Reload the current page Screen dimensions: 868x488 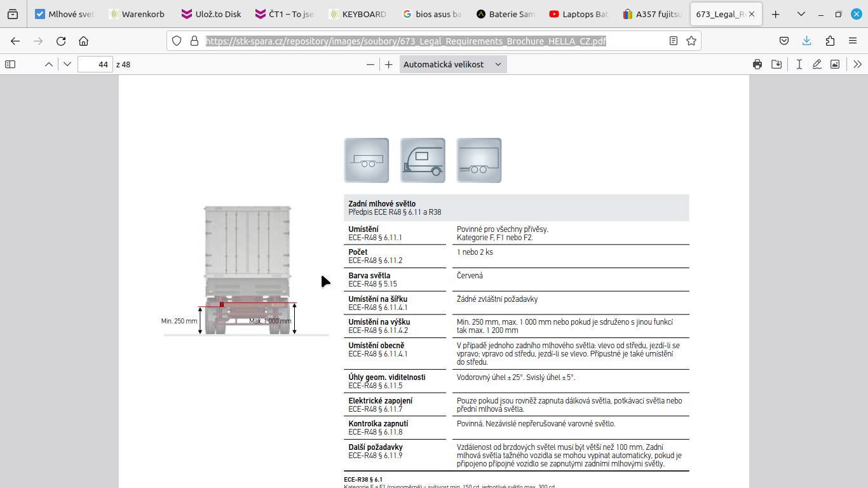click(61, 41)
